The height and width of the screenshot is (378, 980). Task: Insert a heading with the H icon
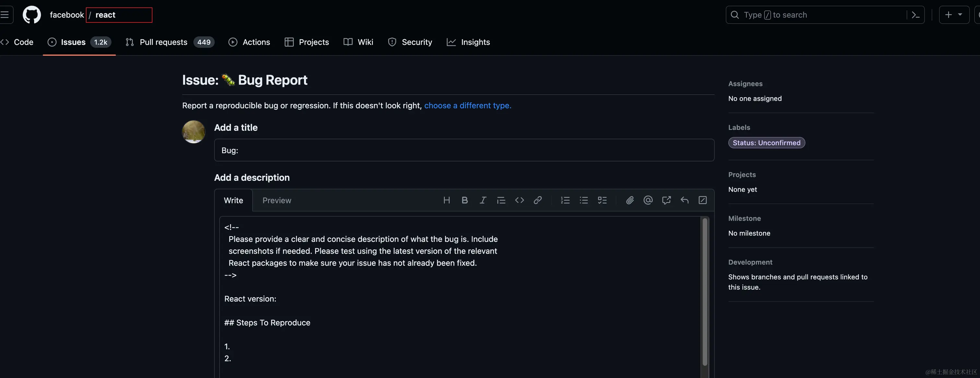pos(447,200)
